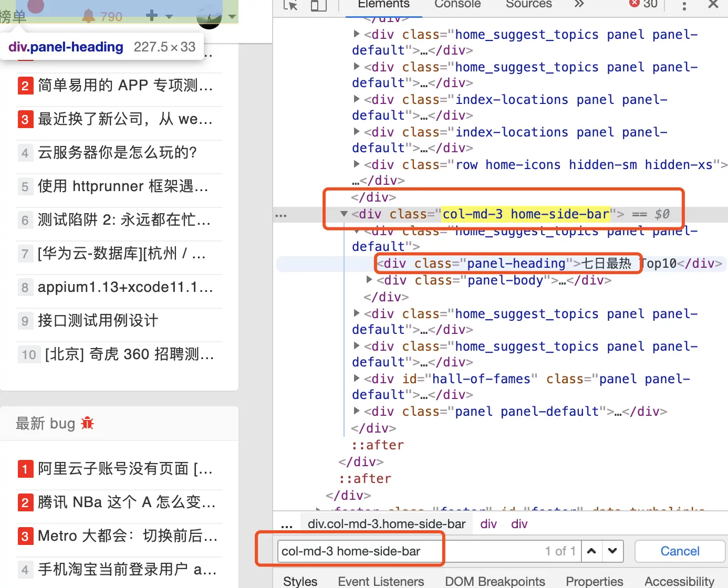Screen dimensions: 728x588
Task: Open bug 手机淘宝当前登录用户 a…
Action: [x=128, y=569]
